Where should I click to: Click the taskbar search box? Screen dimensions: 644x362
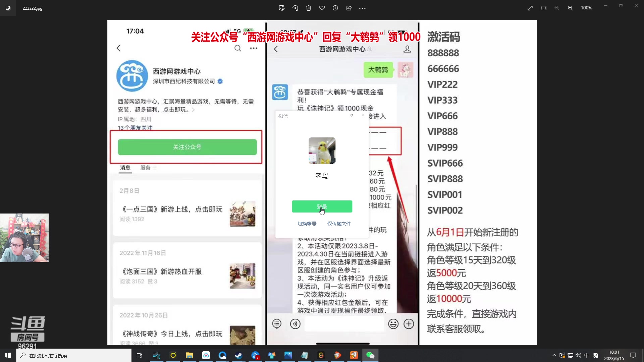74,355
